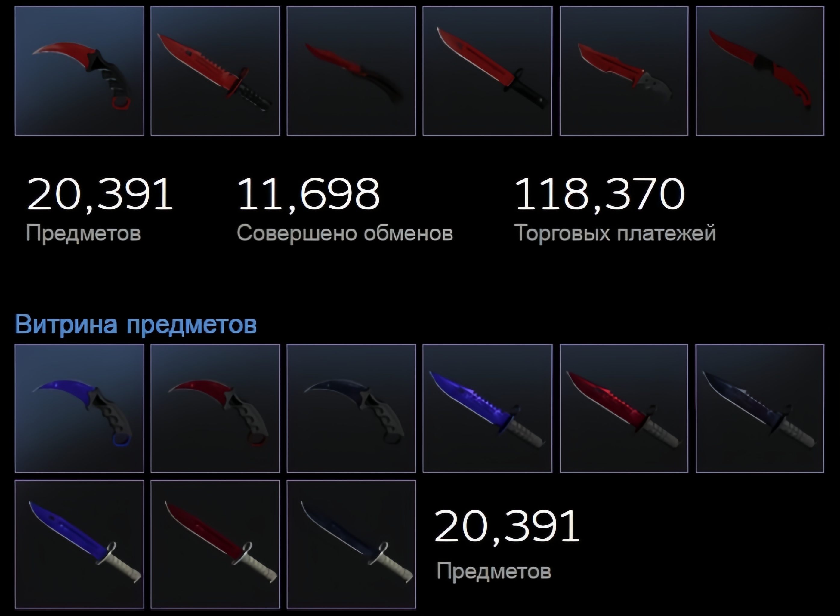Open the red M9 bayonet in top row
840x616 pixels.
pos(215,71)
